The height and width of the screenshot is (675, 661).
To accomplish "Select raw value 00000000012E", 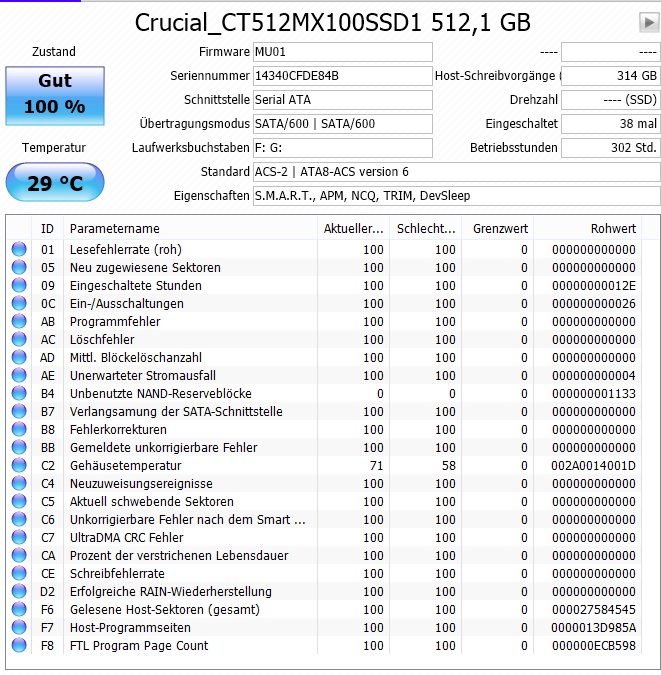I will pyautogui.click(x=594, y=286).
